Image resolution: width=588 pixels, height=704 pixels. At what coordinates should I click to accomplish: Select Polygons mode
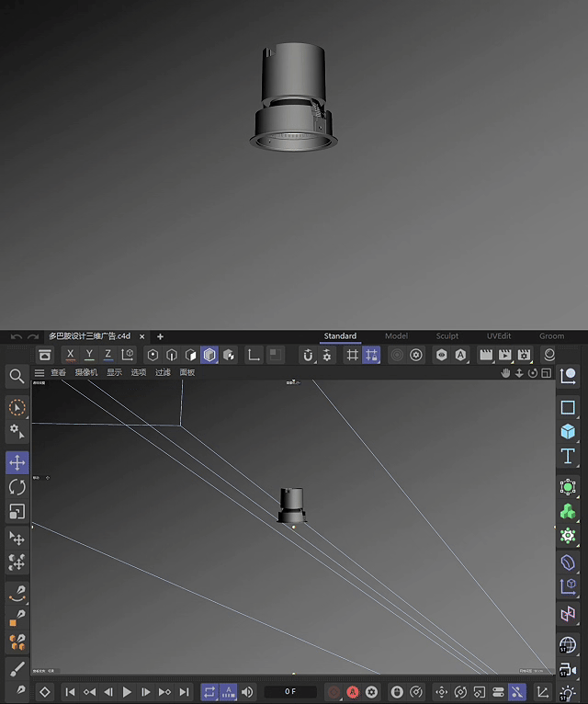coord(190,355)
